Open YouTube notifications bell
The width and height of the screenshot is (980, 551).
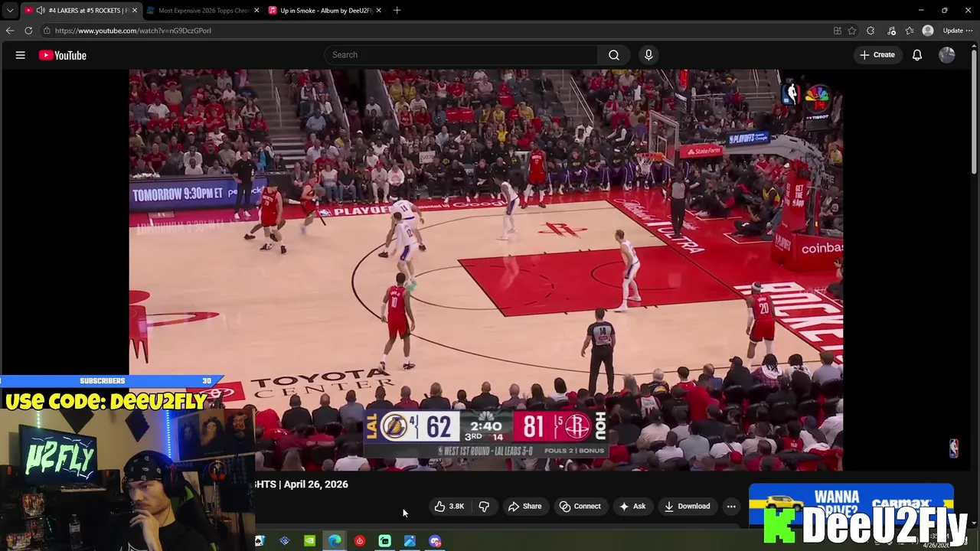tap(916, 55)
